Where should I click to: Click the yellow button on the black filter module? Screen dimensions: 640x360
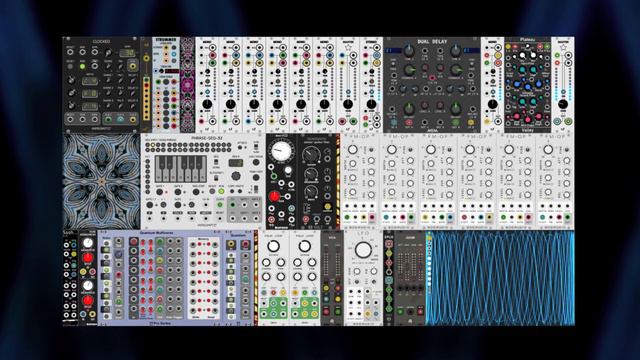[x=327, y=207]
